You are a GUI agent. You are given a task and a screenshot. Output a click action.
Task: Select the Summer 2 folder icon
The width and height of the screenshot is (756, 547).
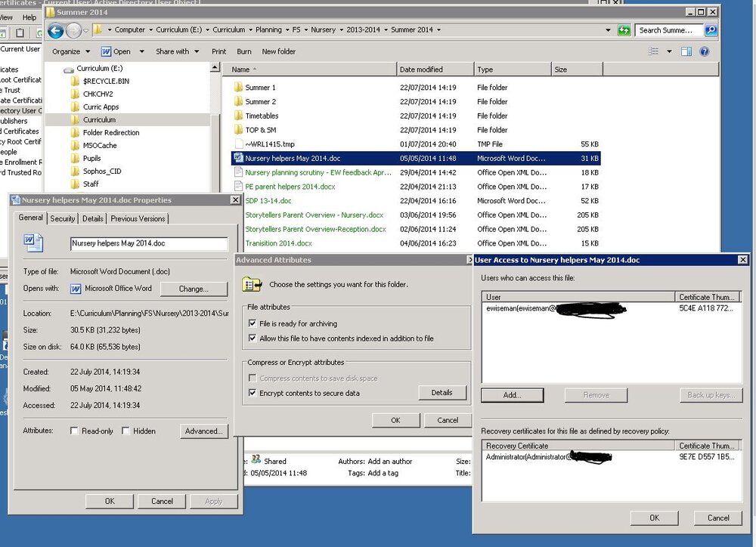coord(237,101)
